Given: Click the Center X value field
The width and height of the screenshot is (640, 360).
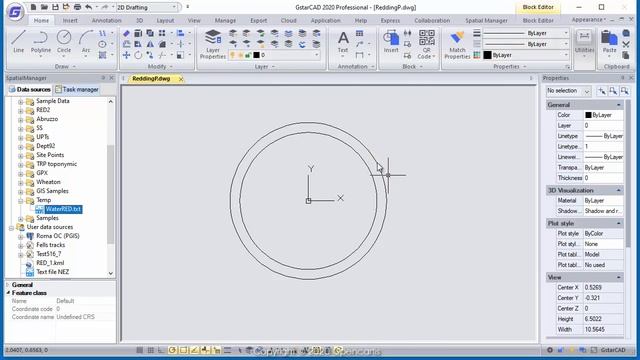Looking at the screenshot, I should pos(603,288).
